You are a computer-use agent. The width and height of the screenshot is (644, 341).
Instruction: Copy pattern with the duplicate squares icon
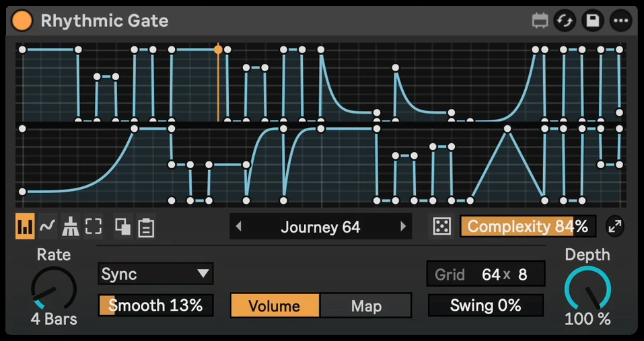coord(122,227)
